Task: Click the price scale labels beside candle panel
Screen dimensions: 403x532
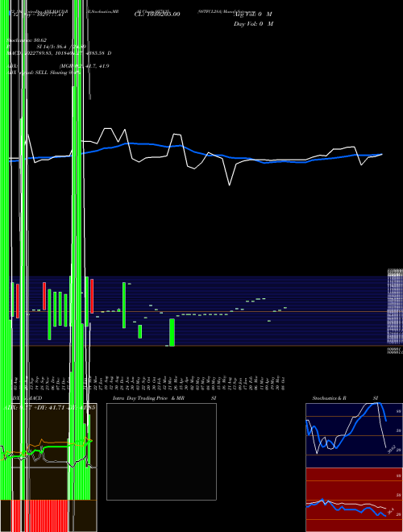Action: click(395, 311)
